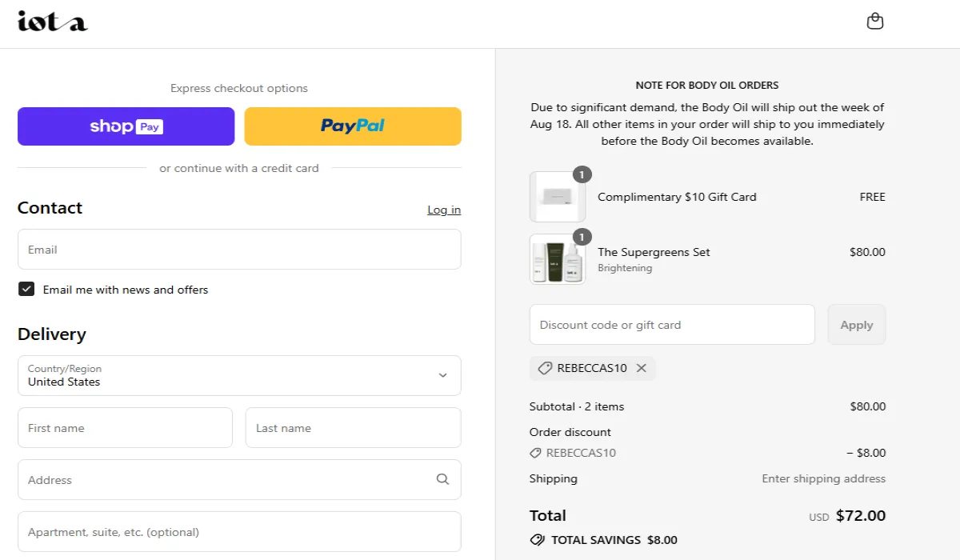Focus the Email input field
Screen dimensions: 960x560
(239, 250)
